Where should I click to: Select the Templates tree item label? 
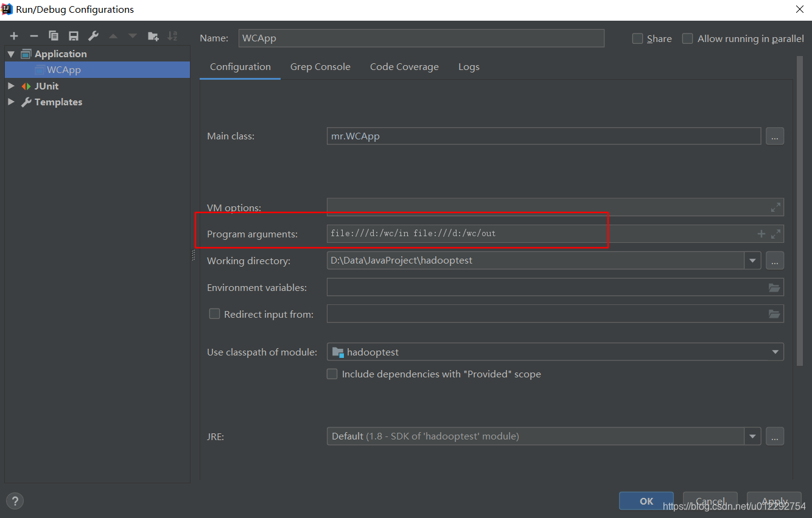(58, 102)
